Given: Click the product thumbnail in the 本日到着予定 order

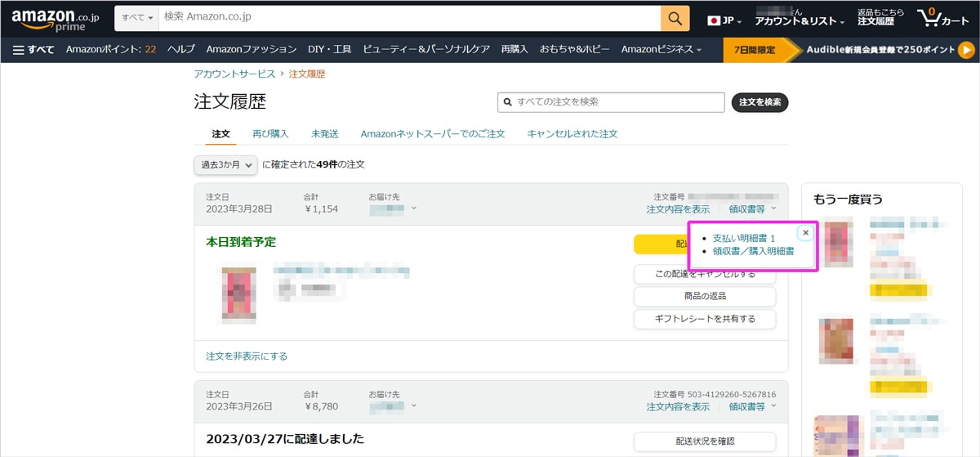Looking at the screenshot, I should [238, 295].
